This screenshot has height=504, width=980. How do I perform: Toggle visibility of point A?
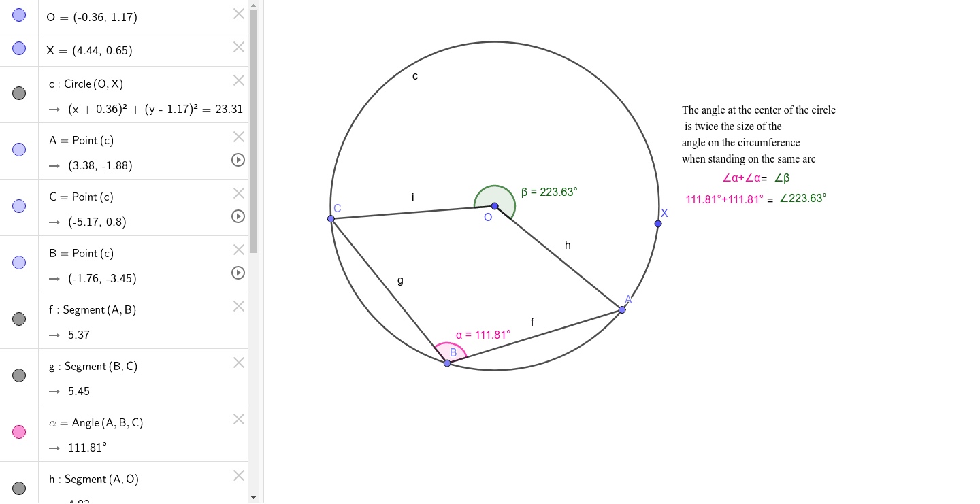coord(19,150)
